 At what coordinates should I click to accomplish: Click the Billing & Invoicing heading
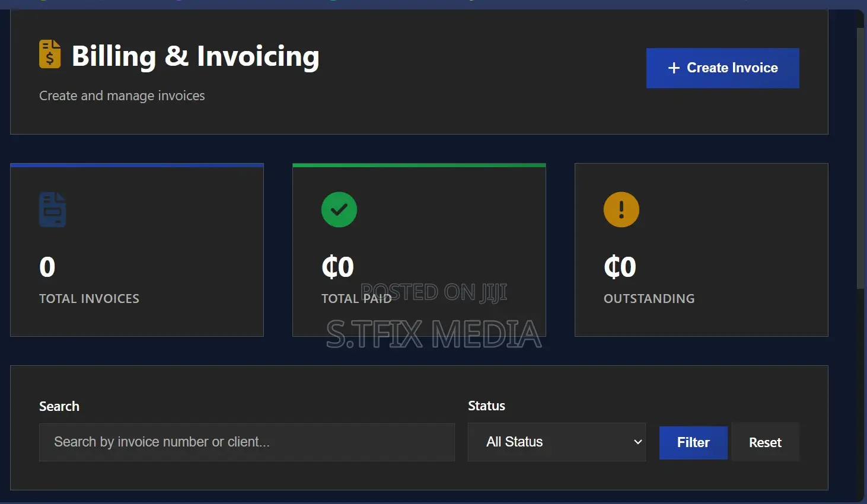[195, 56]
